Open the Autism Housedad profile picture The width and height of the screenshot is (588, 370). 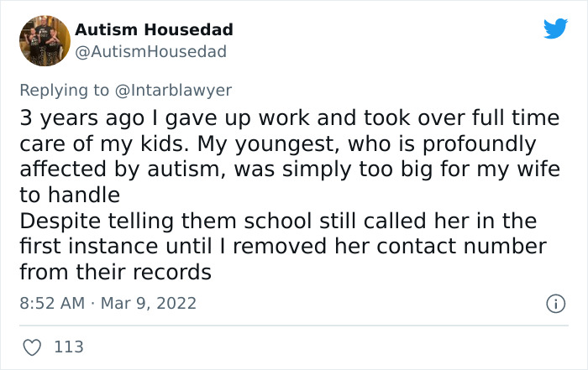[44, 40]
